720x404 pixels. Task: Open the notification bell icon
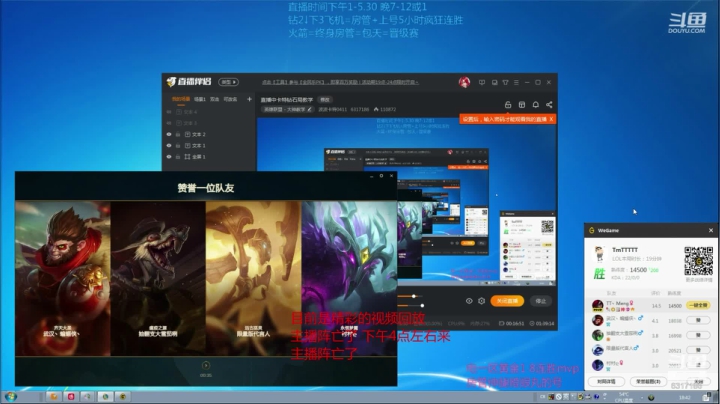(535, 105)
